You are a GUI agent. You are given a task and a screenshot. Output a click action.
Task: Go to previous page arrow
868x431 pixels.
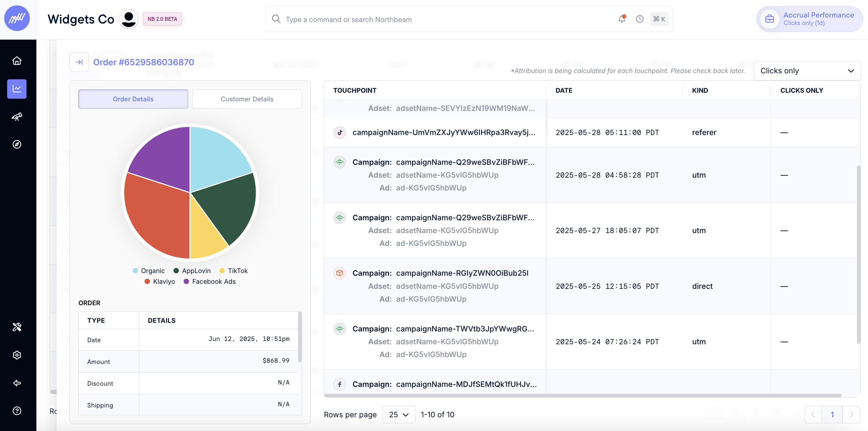coord(813,415)
